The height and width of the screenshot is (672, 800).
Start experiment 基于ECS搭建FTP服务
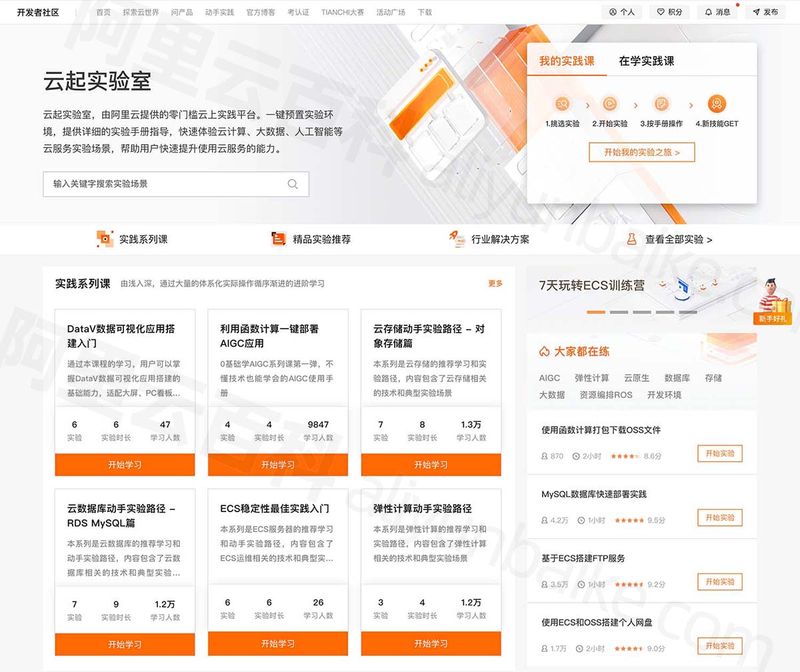[720, 581]
